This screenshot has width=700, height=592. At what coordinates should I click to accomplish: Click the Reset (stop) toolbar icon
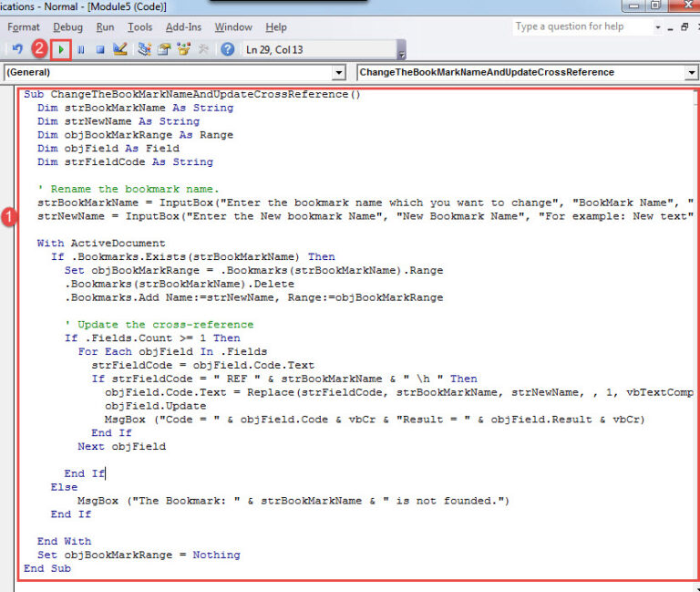point(100,49)
